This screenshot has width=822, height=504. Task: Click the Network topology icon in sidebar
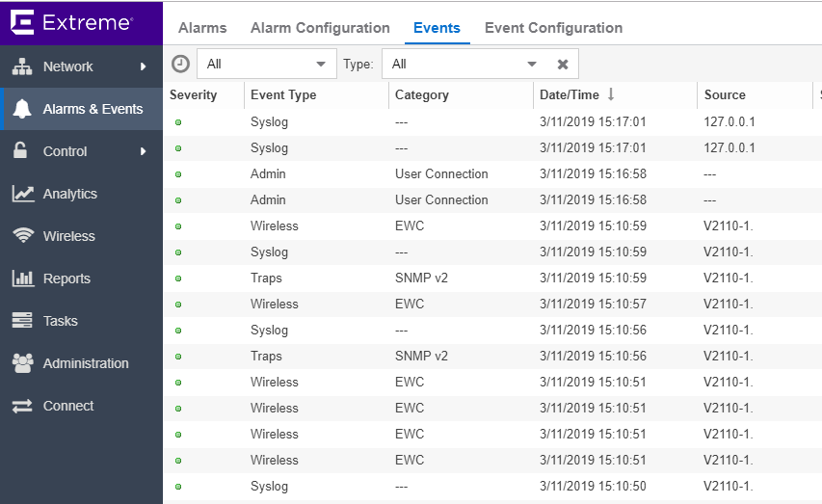click(22, 66)
